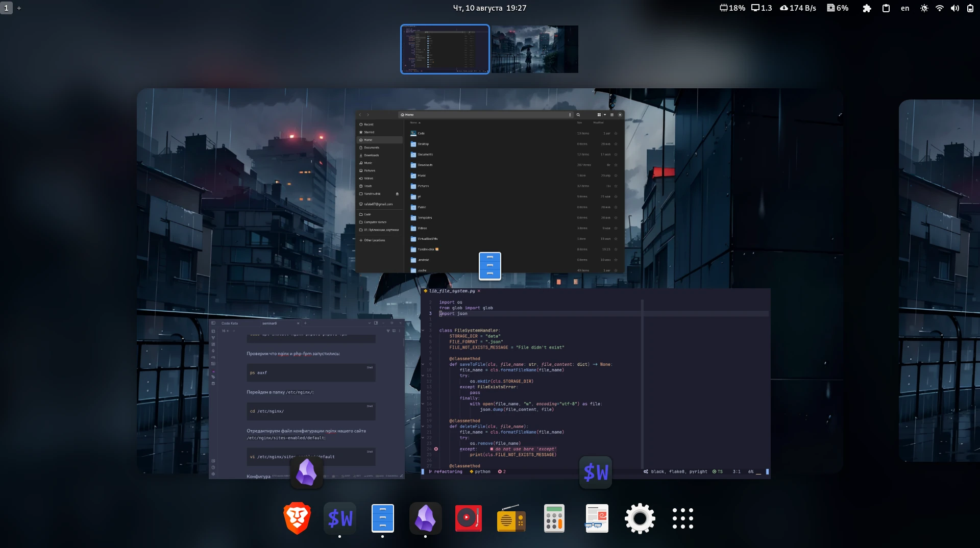Open the yellow radio app in dock

pos(511,518)
